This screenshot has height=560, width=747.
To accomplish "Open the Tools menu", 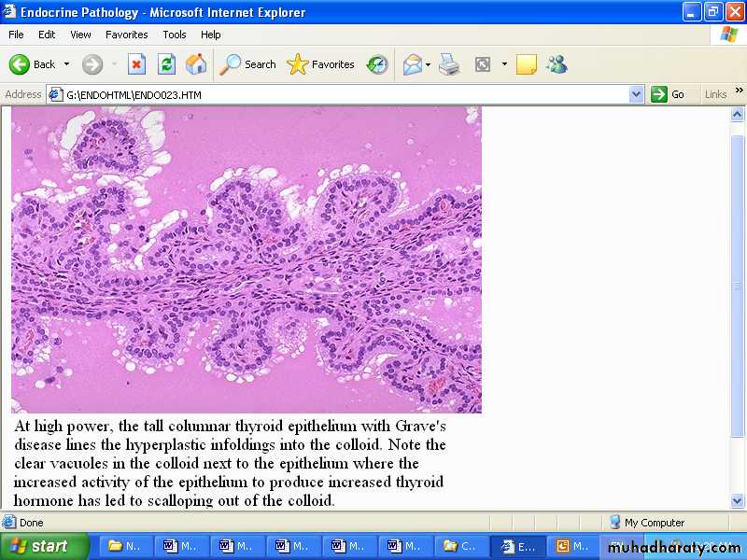I will [175, 35].
